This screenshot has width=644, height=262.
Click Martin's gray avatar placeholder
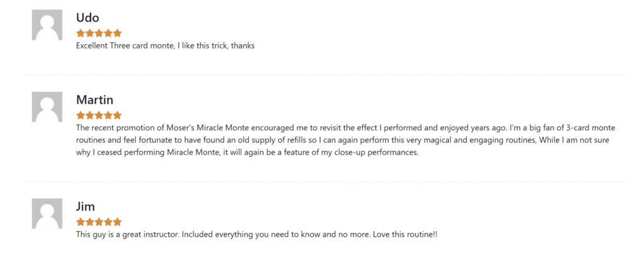(47, 107)
